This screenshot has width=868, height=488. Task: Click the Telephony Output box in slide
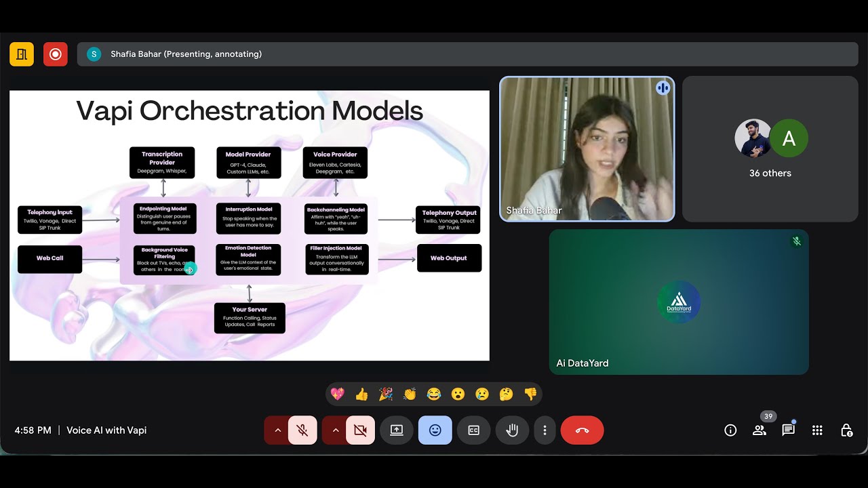448,220
